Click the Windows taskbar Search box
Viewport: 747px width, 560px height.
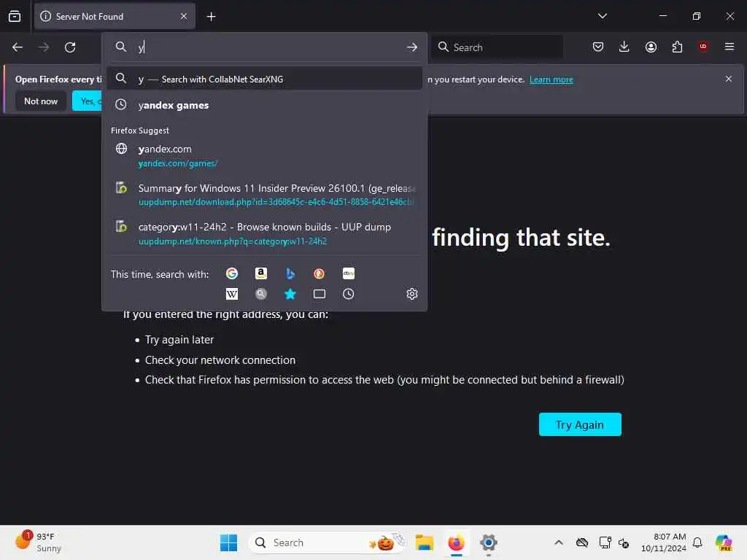pos(328,542)
